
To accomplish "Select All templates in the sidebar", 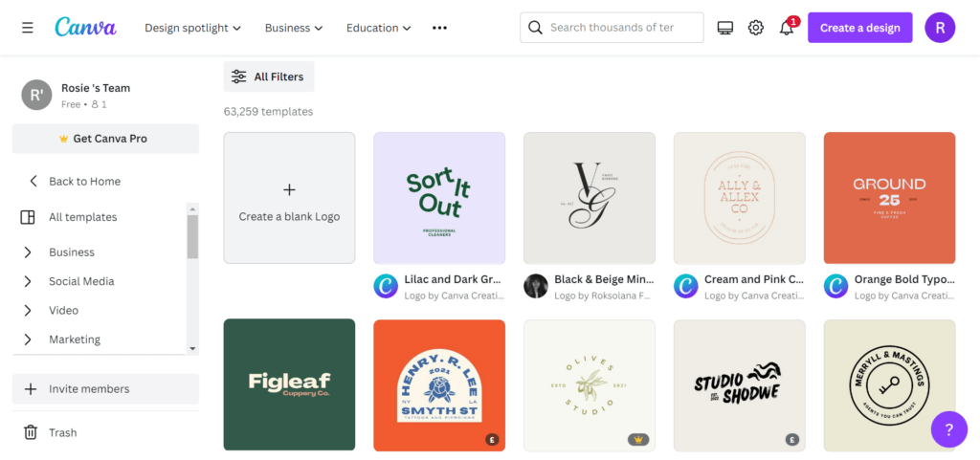I will tap(82, 217).
